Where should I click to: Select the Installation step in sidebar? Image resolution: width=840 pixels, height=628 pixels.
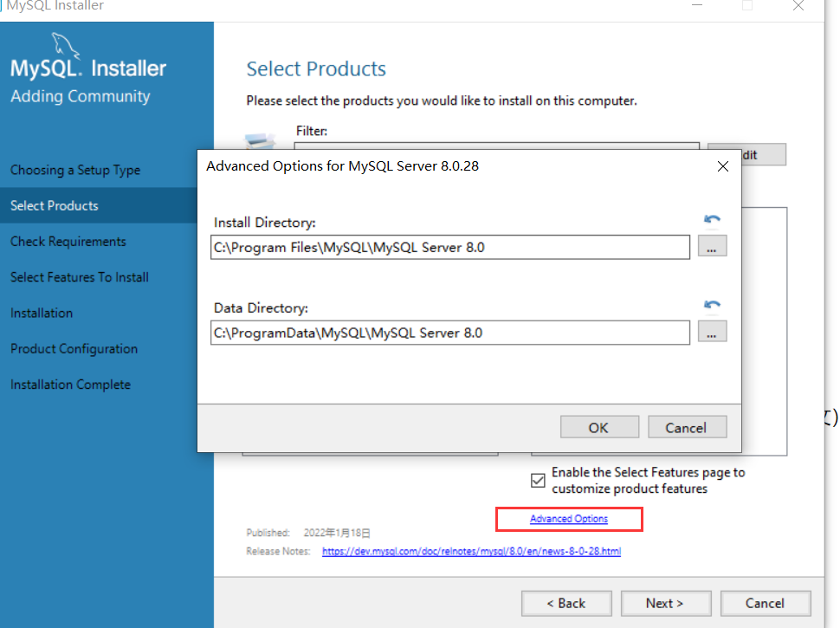coord(42,313)
